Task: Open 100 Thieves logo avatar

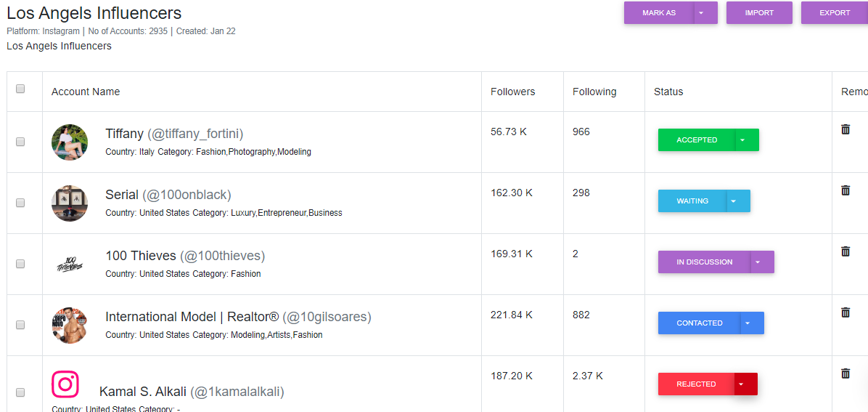Action: point(70,264)
